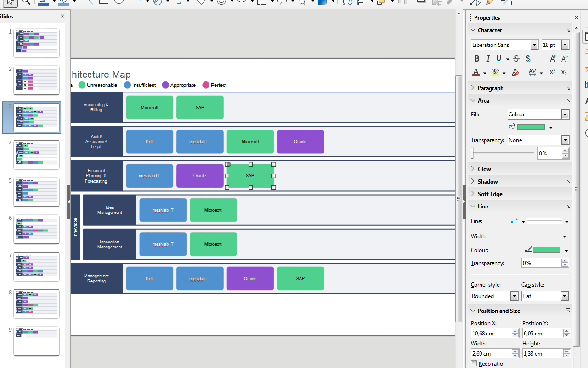This screenshot has height=368, width=588.
Task: Collapse the Character section
Action: click(x=473, y=30)
